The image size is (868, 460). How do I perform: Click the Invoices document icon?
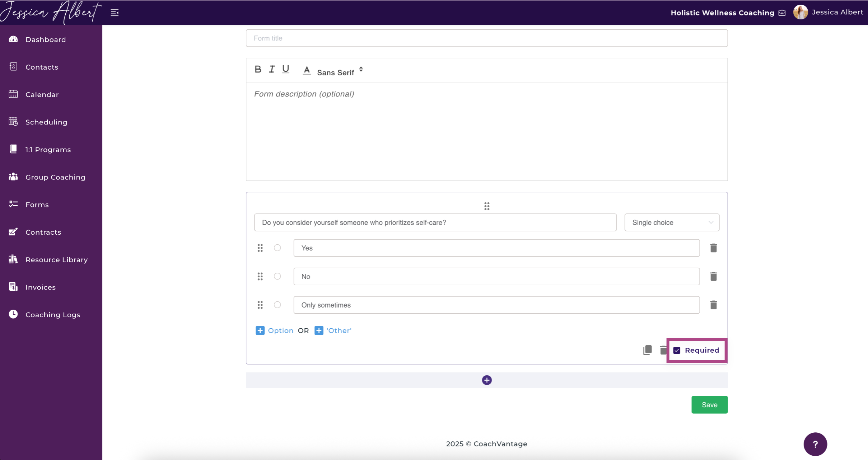click(x=13, y=287)
